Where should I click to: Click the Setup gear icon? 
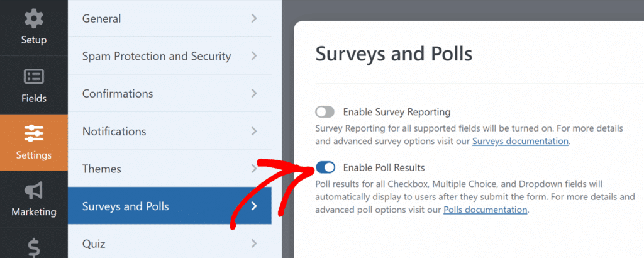click(x=33, y=19)
